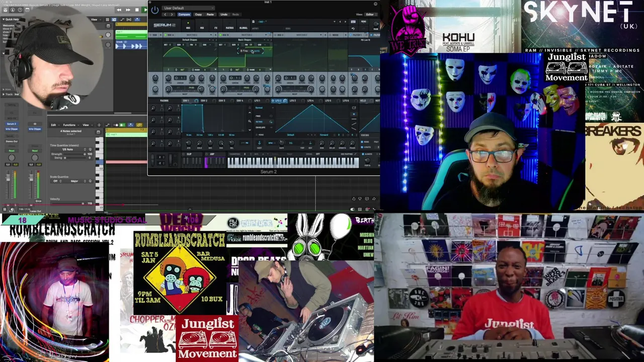Open the video player settings gear
The image size is (644, 362).
(367, 209)
